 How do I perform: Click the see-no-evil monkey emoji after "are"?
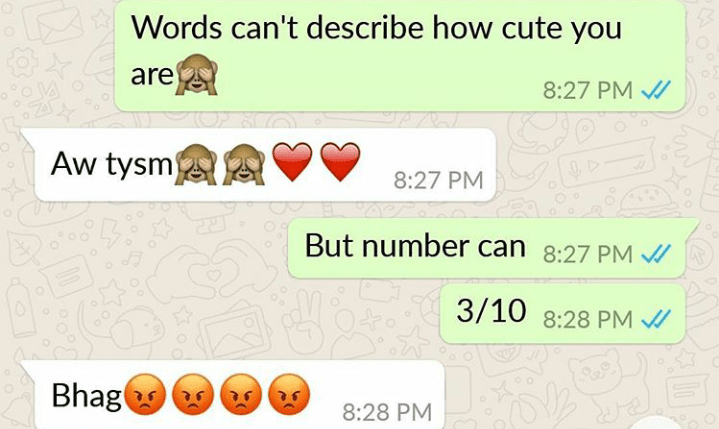pyautogui.click(x=197, y=74)
